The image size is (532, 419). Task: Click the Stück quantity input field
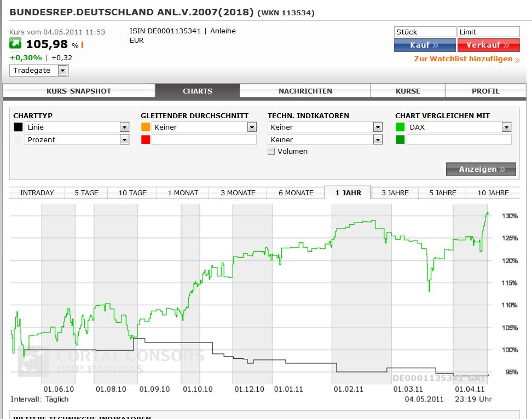coord(425,32)
